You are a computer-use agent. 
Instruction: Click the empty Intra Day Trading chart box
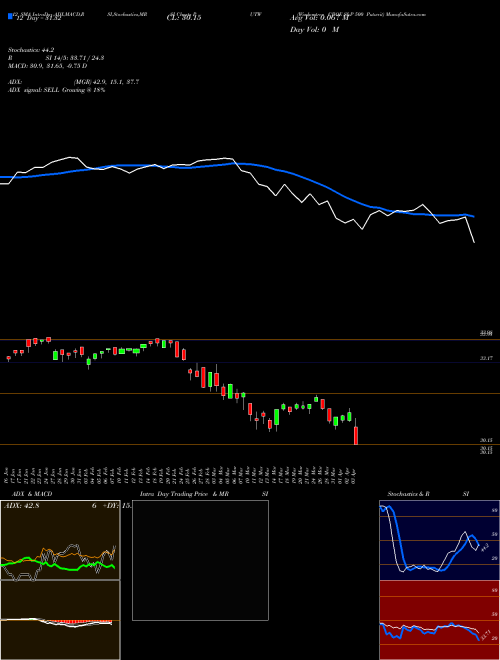[x=200, y=560]
